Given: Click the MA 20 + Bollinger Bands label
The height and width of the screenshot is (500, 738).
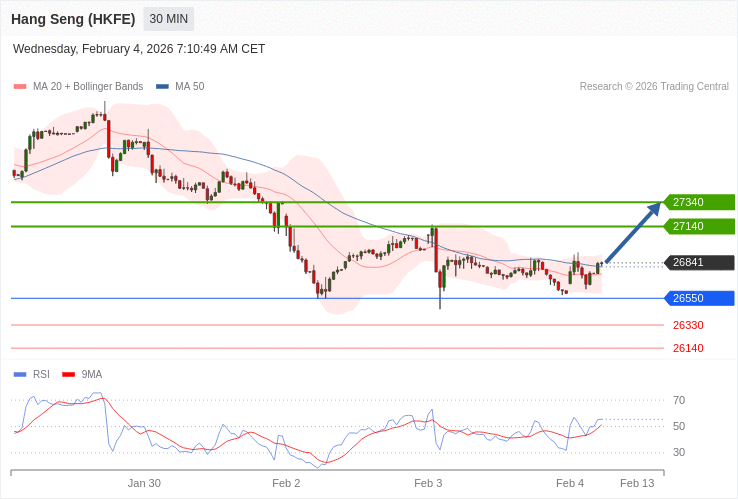Looking at the screenshot, I should point(88,87).
